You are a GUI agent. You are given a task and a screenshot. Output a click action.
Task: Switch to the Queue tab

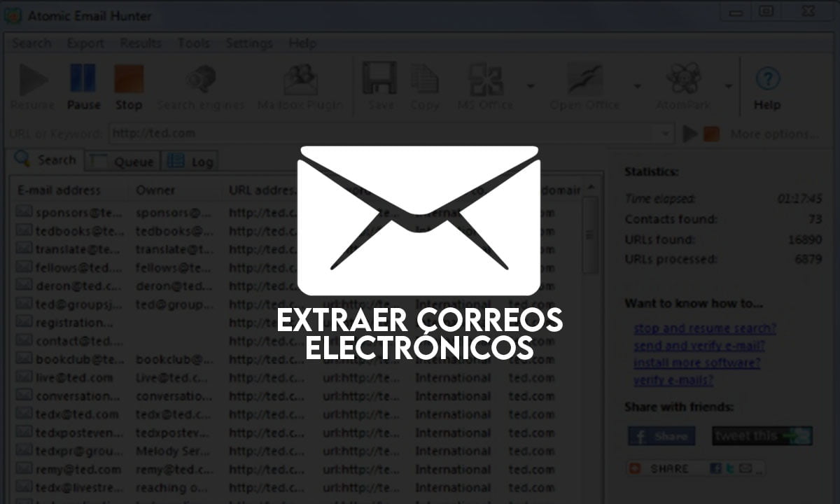coord(122,161)
